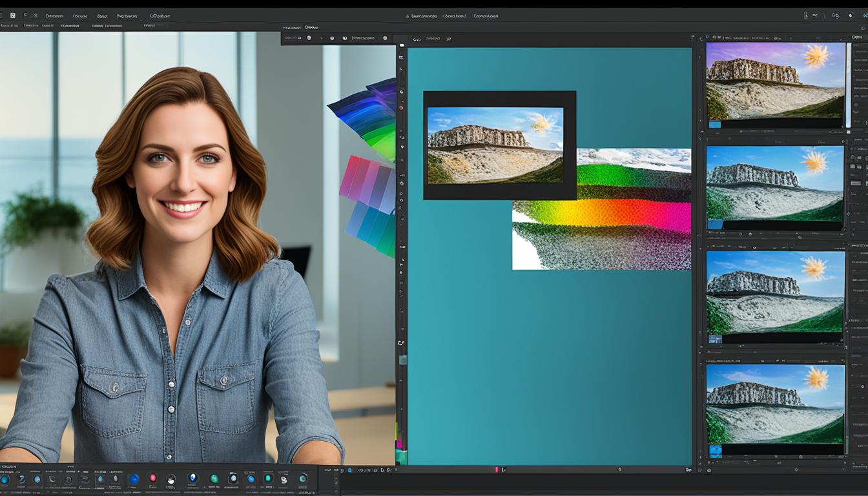Open the purple-sky landscape thumbnail in right panel
868x496 pixels.
click(776, 81)
